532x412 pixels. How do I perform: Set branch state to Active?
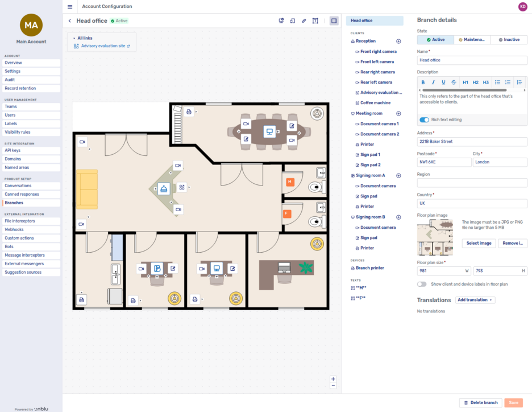[x=435, y=40]
